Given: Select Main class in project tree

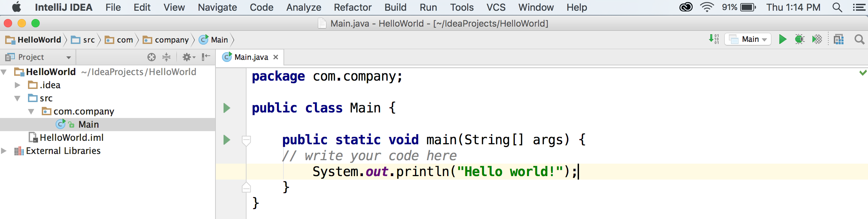Looking at the screenshot, I should pyautogui.click(x=107, y=125).
